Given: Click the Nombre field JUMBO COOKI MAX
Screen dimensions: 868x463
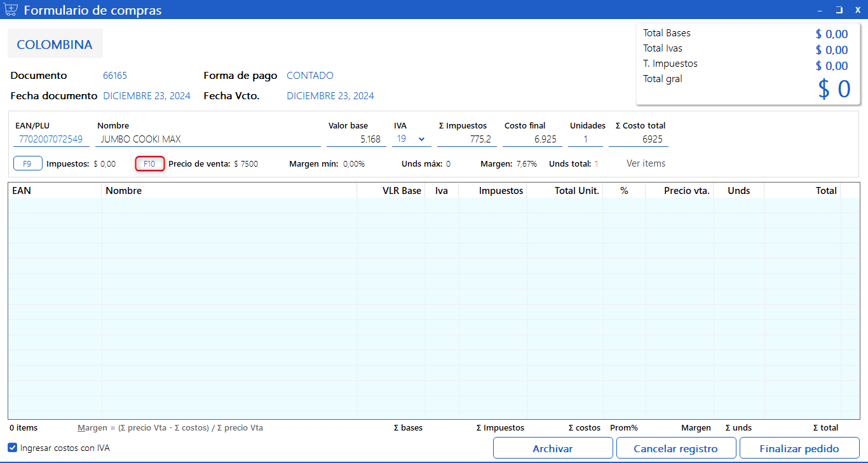Looking at the screenshot, I should 208,139.
